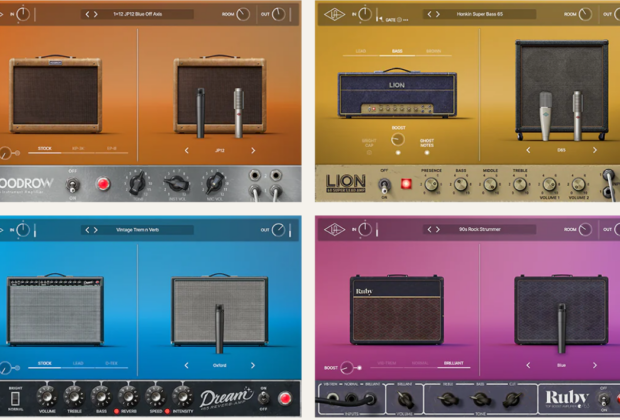Flip the Dream ON/OFF power toggle switch

tap(263, 398)
